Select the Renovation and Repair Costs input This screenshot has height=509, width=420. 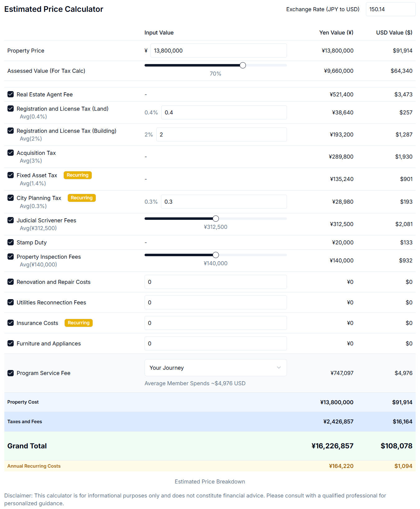pyautogui.click(x=215, y=282)
